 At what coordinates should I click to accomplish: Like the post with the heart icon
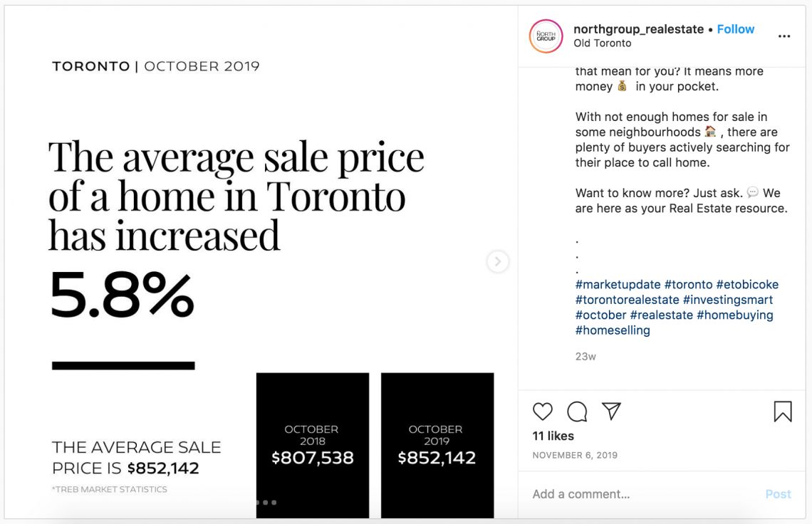(x=542, y=412)
